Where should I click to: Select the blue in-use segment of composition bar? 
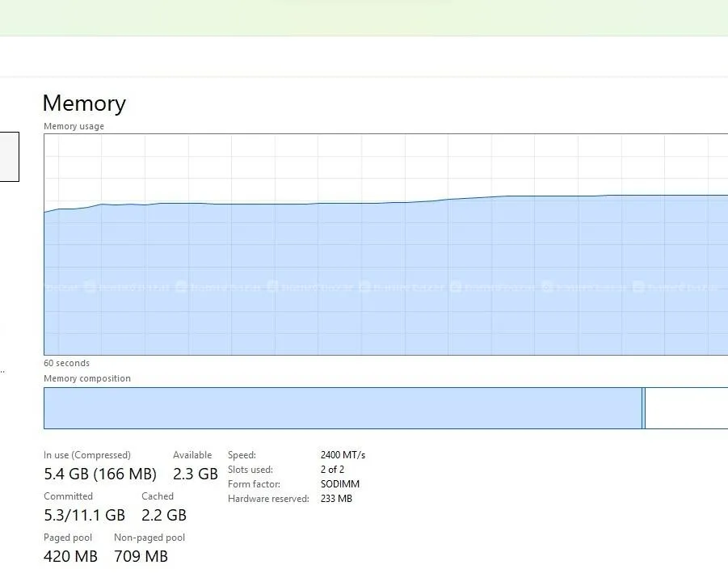pos(342,408)
